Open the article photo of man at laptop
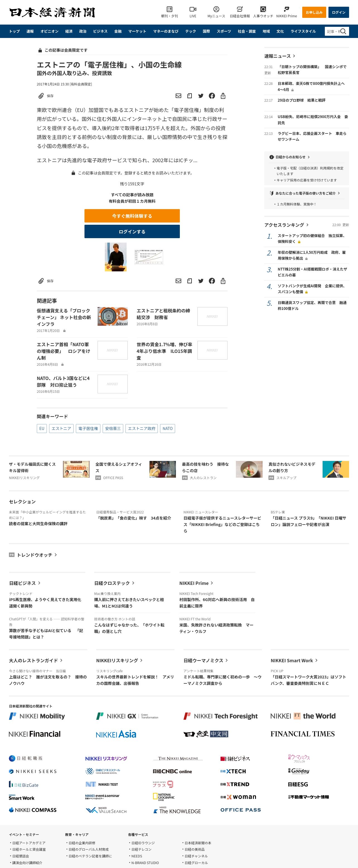 tap(116, 257)
